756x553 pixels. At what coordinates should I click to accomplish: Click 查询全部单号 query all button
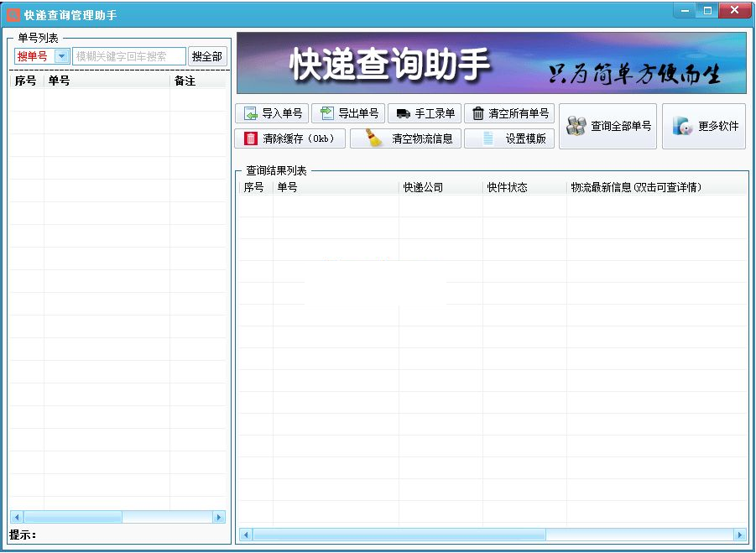click(x=607, y=127)
